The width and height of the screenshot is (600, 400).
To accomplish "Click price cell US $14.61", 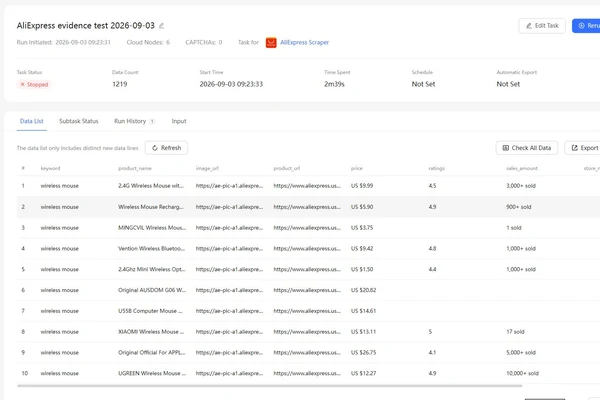I will pos(364,311).
